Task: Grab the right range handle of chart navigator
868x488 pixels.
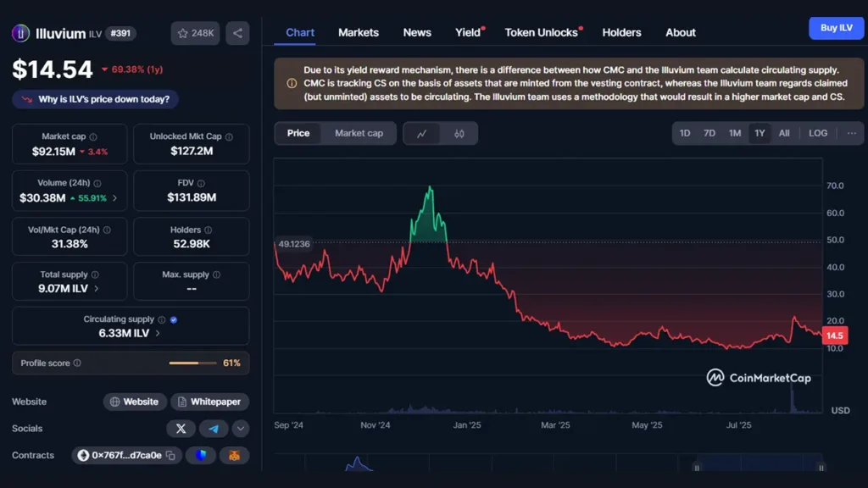Action: tap(821, 468)
